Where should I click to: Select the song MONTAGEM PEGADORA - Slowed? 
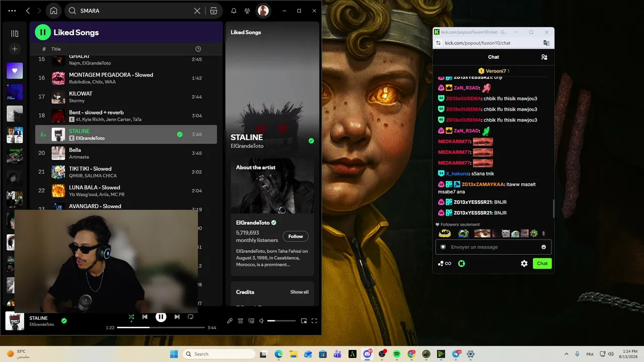(x=126, y=78)
